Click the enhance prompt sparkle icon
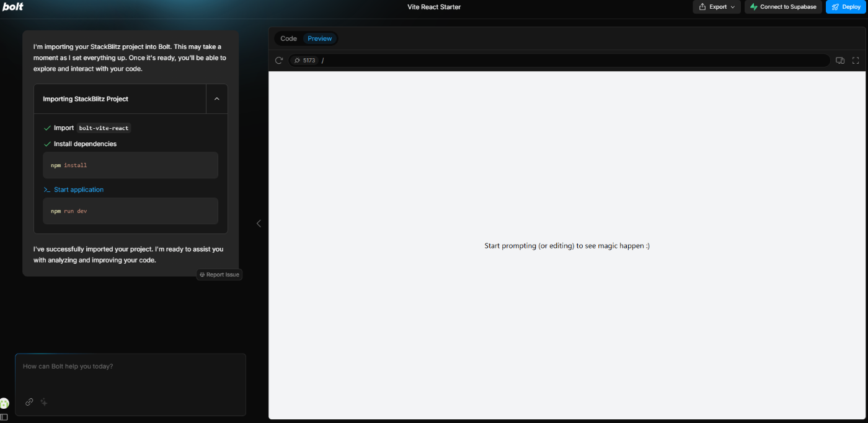This screenshot has width=868, height=423. tap(44, 402)
